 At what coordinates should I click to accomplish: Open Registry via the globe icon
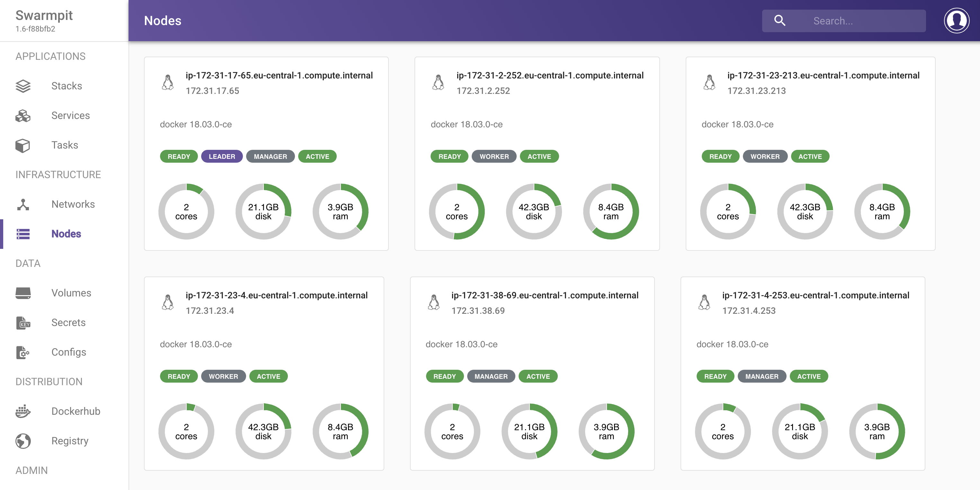23,441
